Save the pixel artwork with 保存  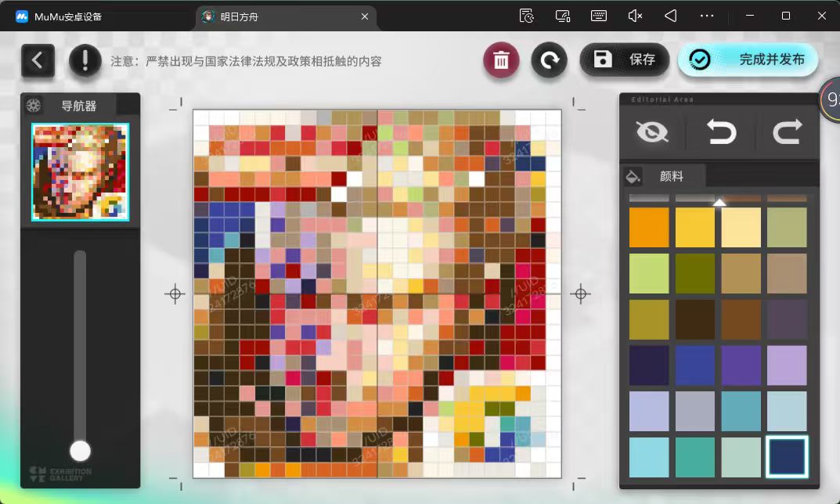625,59
